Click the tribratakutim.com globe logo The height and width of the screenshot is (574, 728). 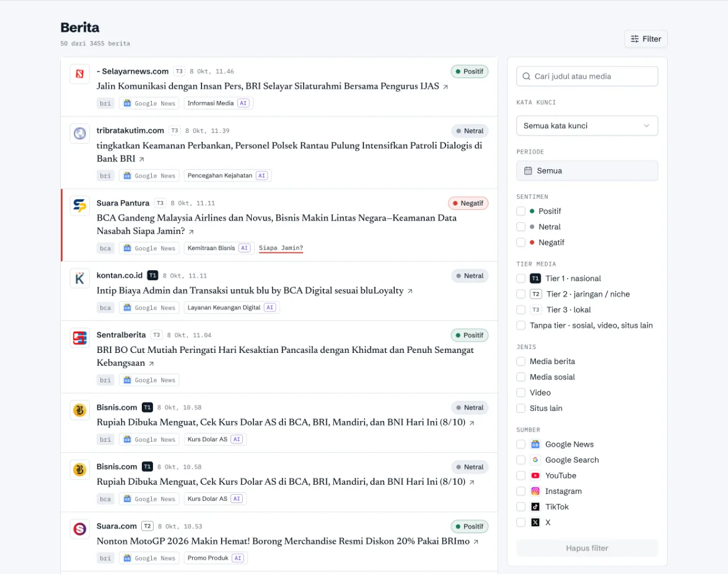(80, 134)
